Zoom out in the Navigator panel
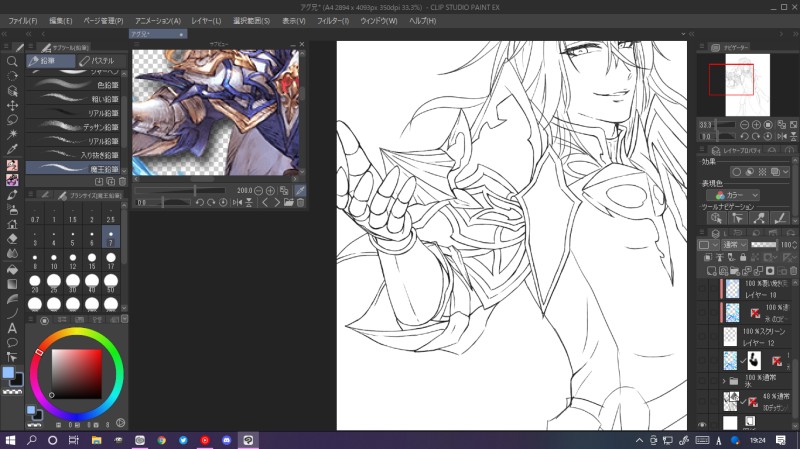The image size is (800, 449). coord(744,124)
